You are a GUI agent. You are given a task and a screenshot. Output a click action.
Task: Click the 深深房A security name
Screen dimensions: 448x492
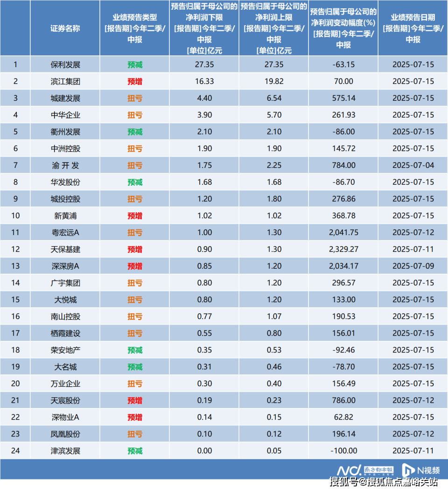pyautogui.click(x=65, y=266)
